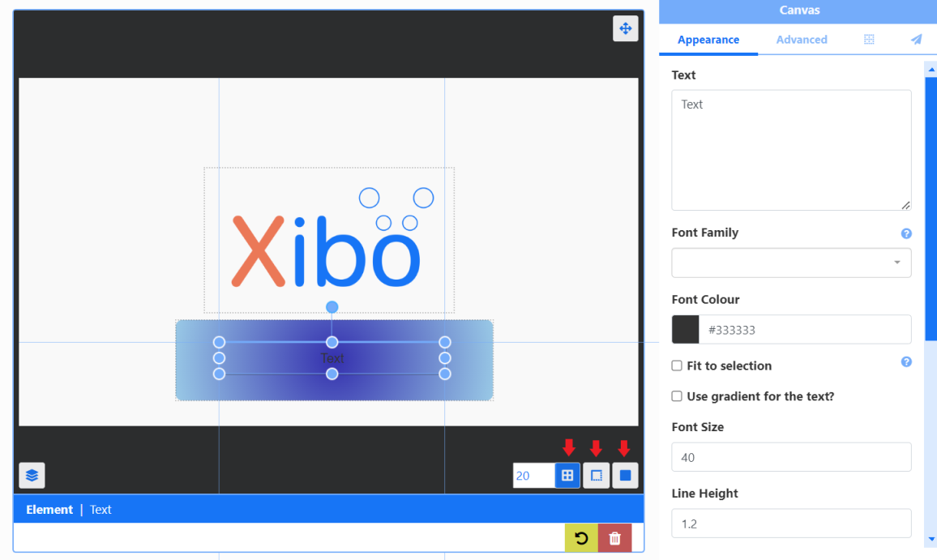The image size is (937, 560).
Task: Open the layers manager icon
Action: tap(32, 475)
